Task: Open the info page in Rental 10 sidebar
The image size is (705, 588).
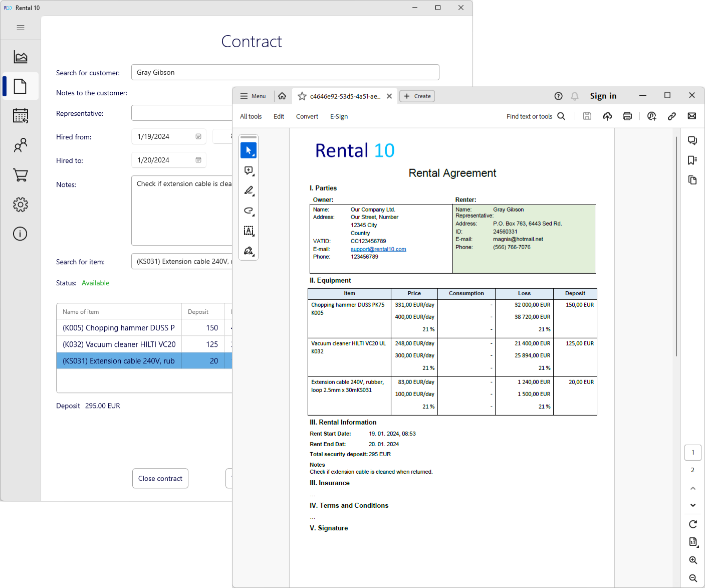Action: [20, 234]
